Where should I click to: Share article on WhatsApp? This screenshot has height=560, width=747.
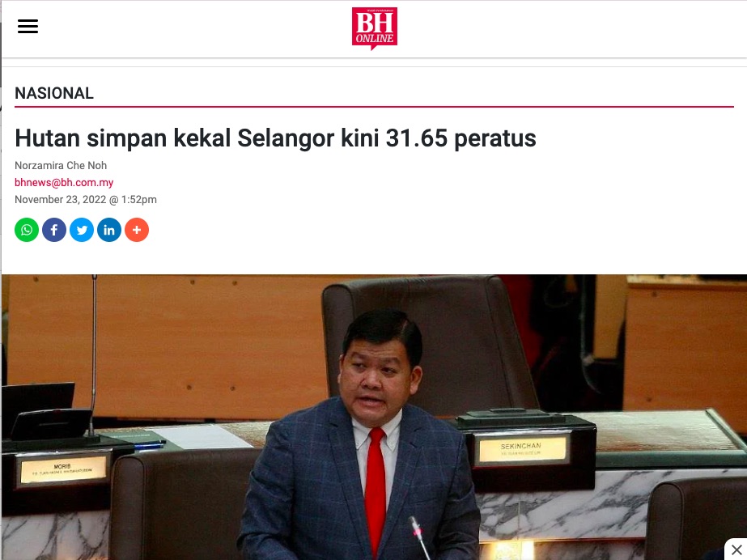(x=27, y=230)
